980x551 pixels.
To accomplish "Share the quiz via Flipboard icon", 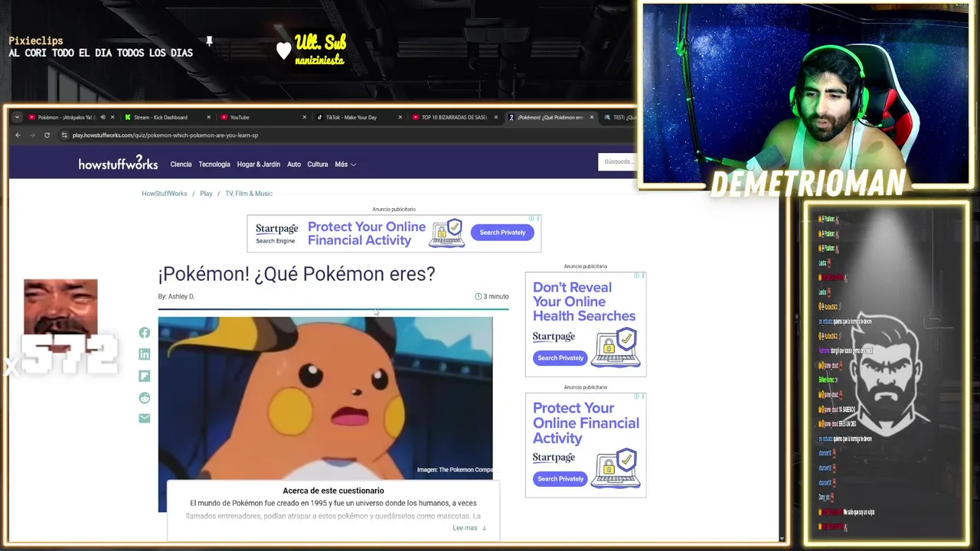I will tap(145, 376).
